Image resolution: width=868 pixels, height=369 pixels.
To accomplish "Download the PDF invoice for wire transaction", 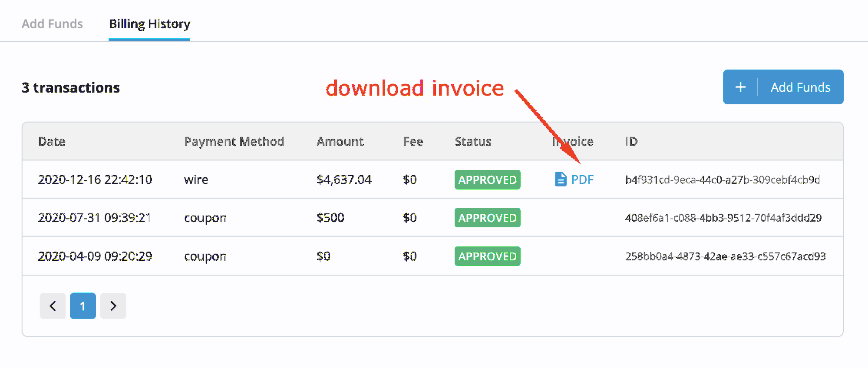I will [x=574, y=180].
